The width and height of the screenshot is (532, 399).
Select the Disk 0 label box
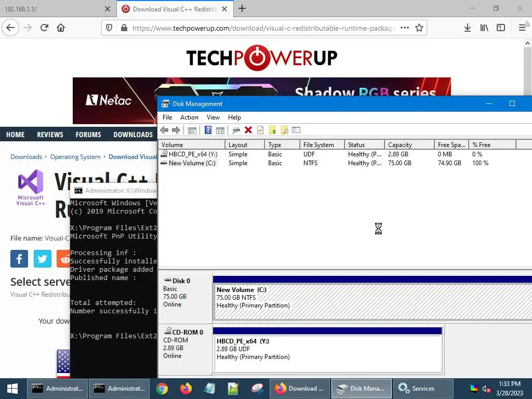click(x=185, y=298)
